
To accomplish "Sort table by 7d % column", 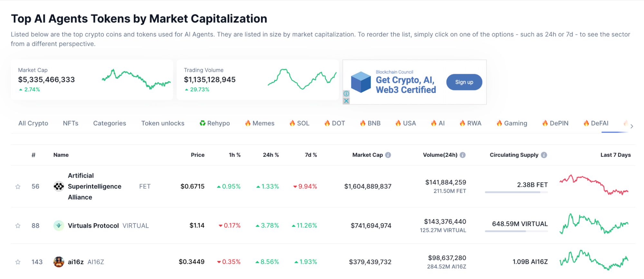I will [x=311, y=155].
